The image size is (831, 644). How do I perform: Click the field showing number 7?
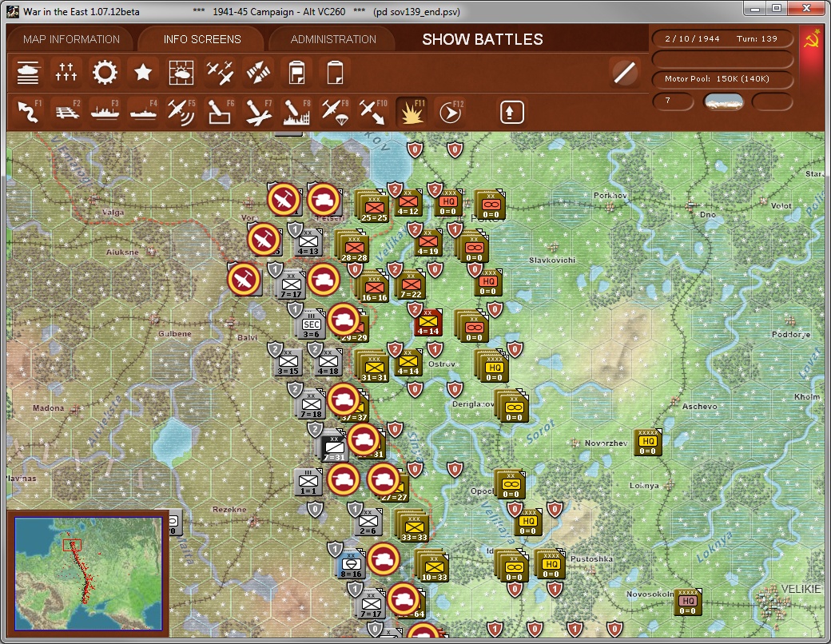point(673,101)
